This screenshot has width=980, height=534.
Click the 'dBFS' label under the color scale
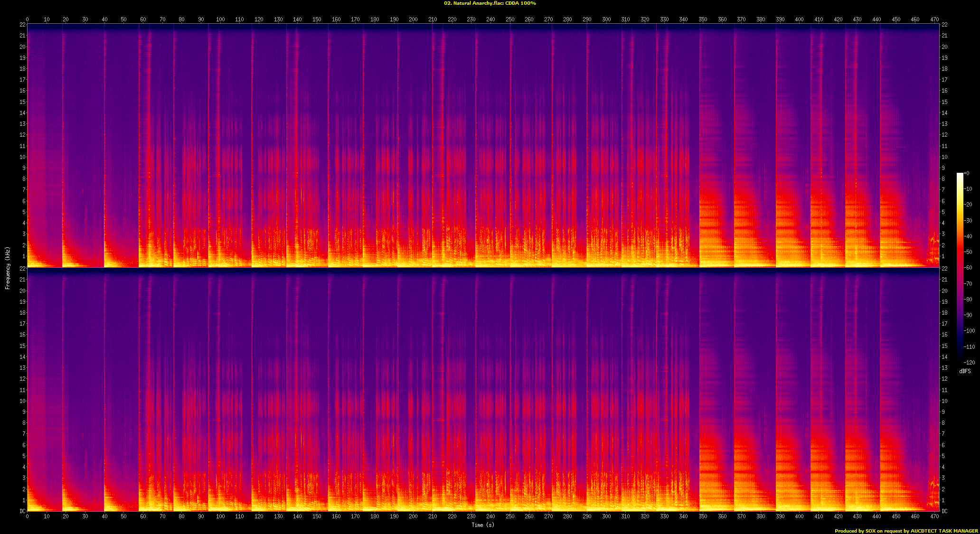pos(965,371)
